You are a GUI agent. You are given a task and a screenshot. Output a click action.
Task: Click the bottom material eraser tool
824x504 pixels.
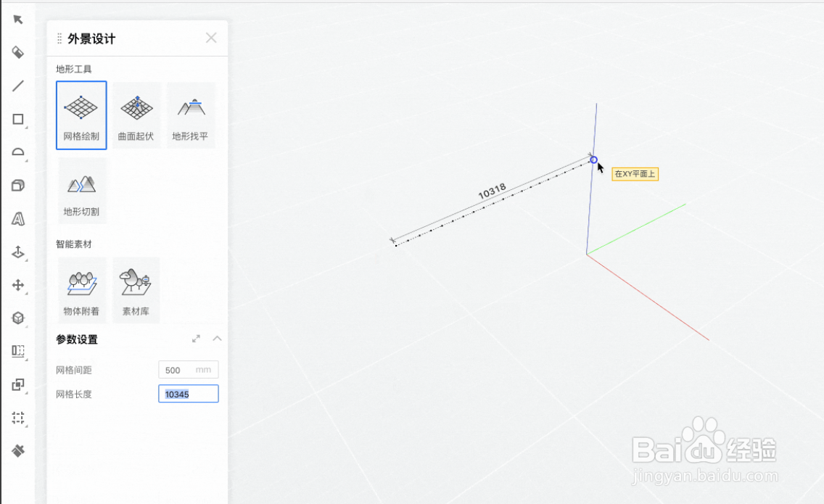point(18,451)
